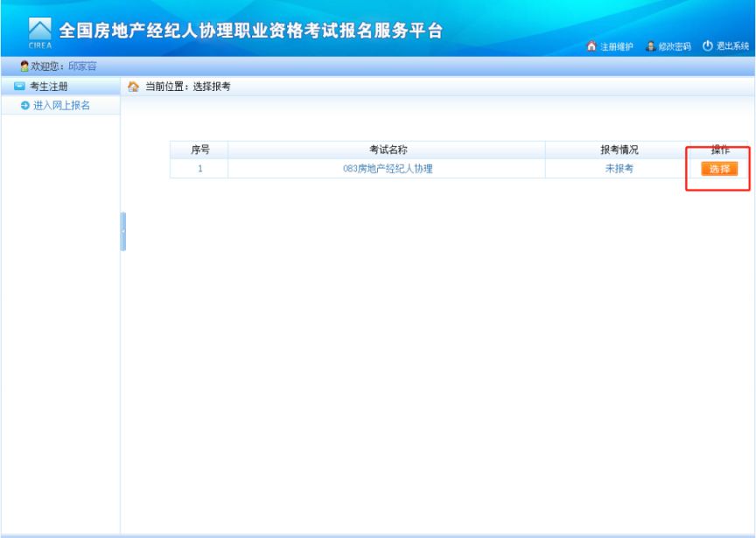
Task: Click the 序号 column header
Action: click(x=200, y=150)
